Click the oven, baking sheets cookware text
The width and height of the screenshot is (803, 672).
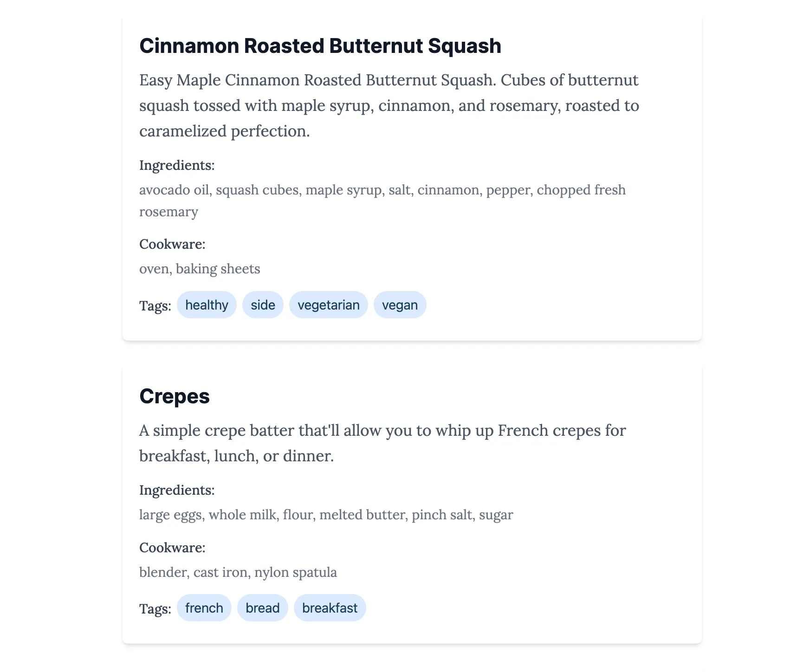(x=200, y=269)
